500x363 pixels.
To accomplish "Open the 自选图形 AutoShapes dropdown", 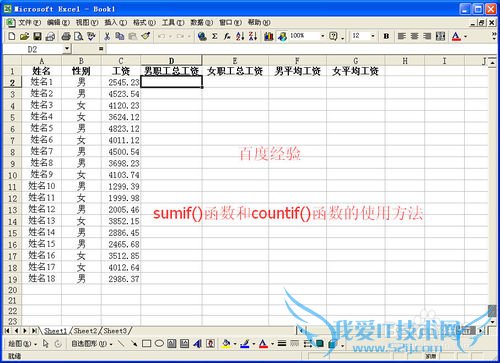I will pyautogui.click(x=92, y=344).
